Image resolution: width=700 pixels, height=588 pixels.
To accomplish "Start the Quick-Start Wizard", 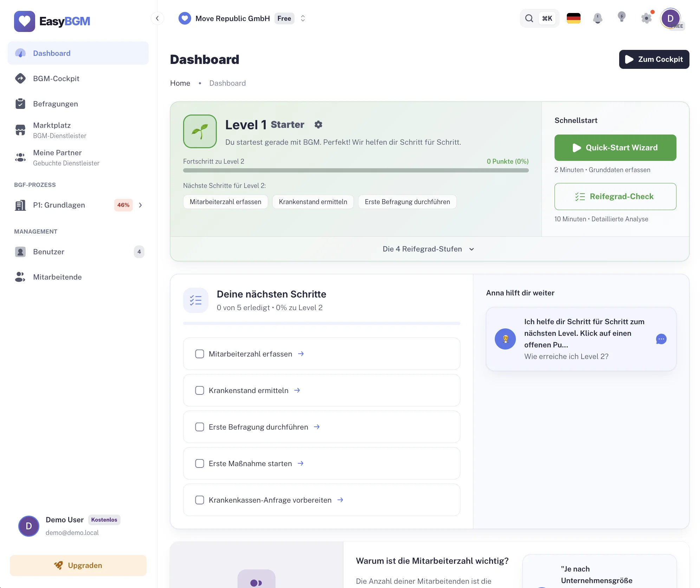I will [x=615, y=148].
